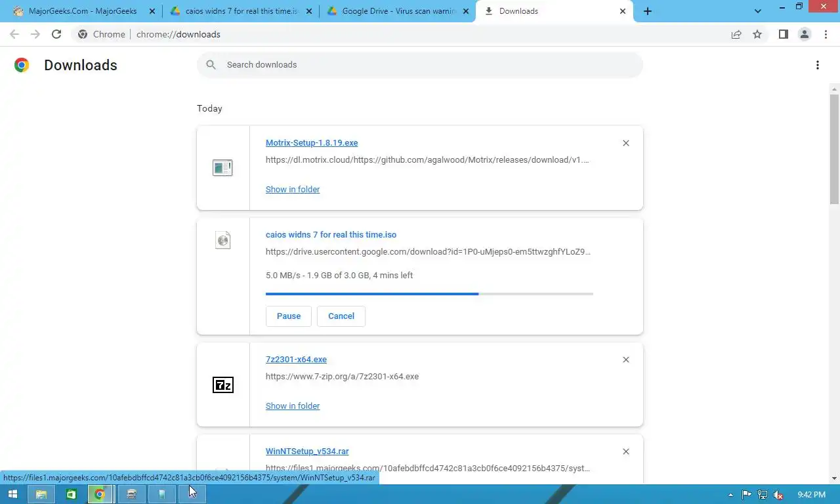Click the search magnifier icon
This screenshot has width=840, height=504.
pos(211,64)
